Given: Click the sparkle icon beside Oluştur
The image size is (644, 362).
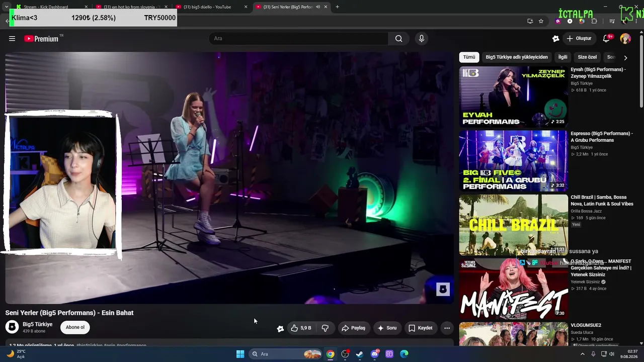Looking at the screenshot, I should 555,39.
